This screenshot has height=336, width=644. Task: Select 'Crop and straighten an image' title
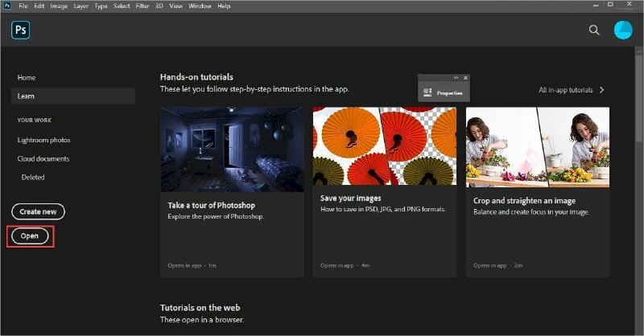(x=524, y=201)
